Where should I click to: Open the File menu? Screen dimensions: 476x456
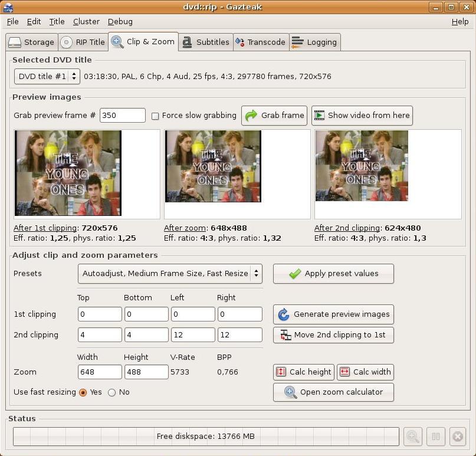(13, 22)
